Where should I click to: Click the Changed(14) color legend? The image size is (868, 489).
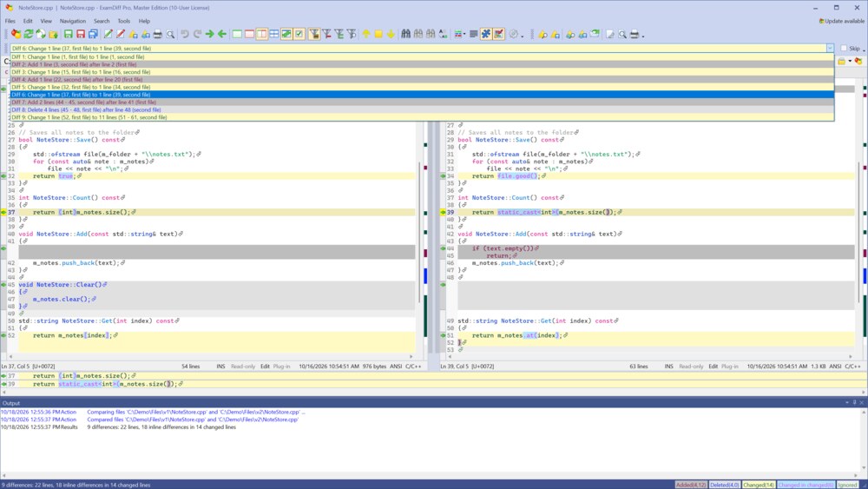point(758,485)
